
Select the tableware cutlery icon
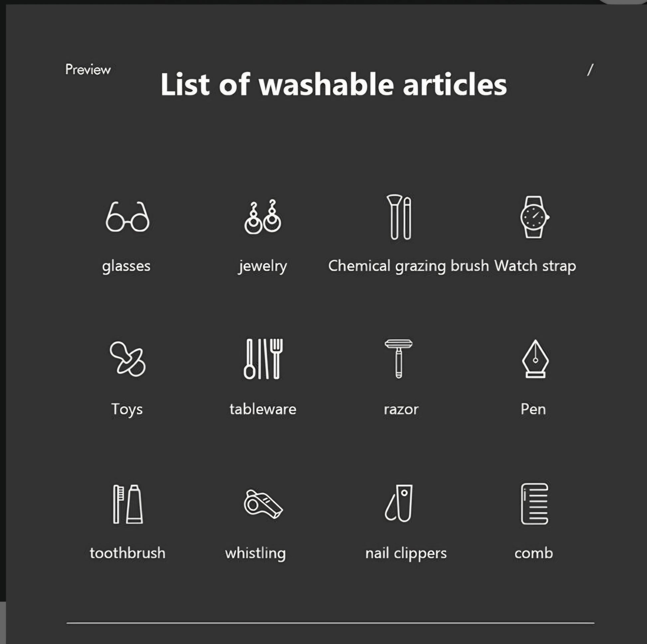tap(263, 359)
